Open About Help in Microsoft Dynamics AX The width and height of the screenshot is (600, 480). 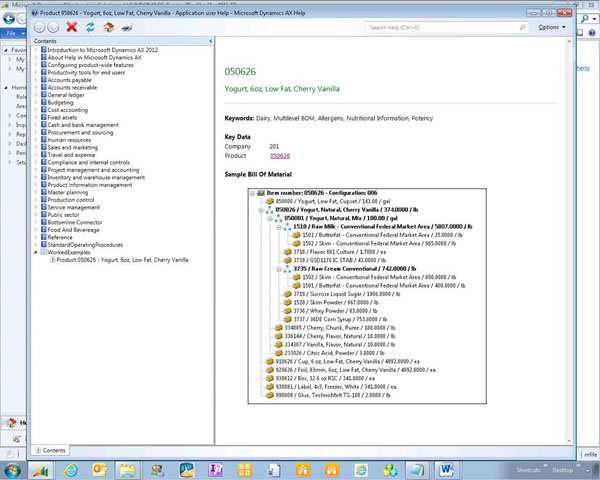point(94,57)
